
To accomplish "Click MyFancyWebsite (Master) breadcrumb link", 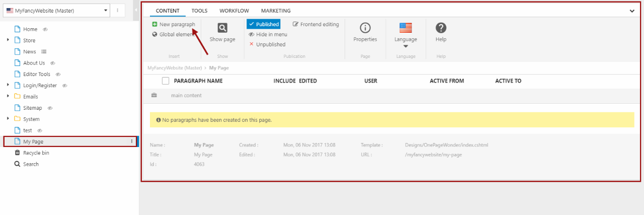I will coord(174,67).
